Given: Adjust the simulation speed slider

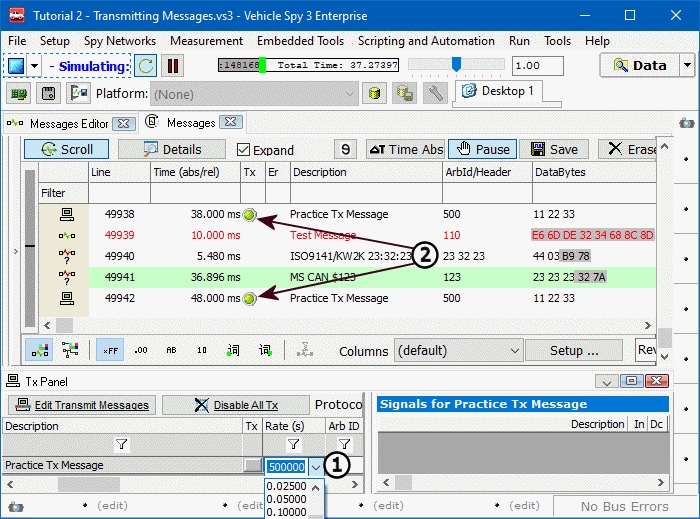Looking at the screenshot, I should click(456, 65).
